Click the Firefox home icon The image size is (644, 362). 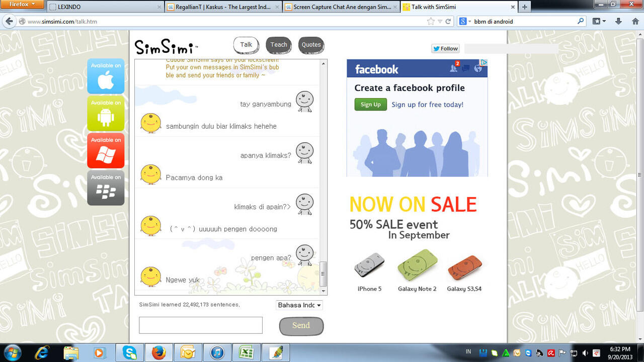[x=635, y=22]
